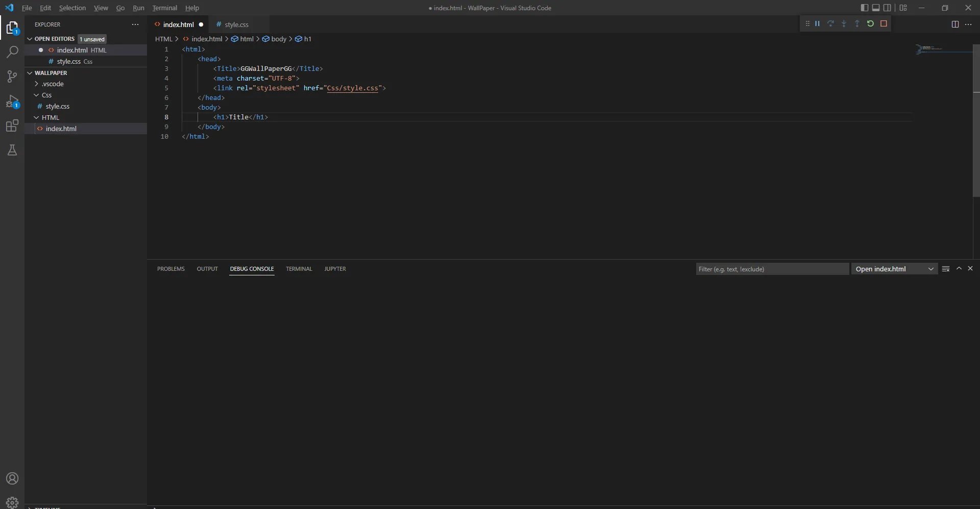
Task: Click the debug console filter input
Action: click(x=772, y=269)
